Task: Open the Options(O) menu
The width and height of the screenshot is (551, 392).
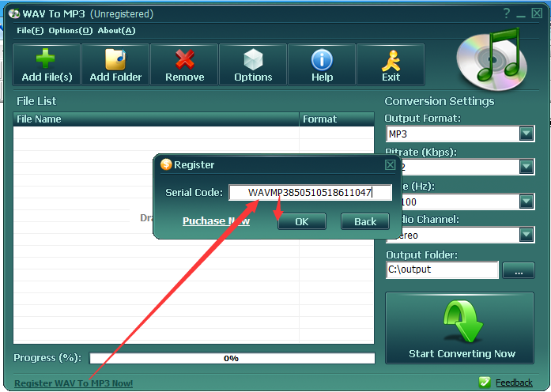Action: pyautogui.click(x=70, y=31)
